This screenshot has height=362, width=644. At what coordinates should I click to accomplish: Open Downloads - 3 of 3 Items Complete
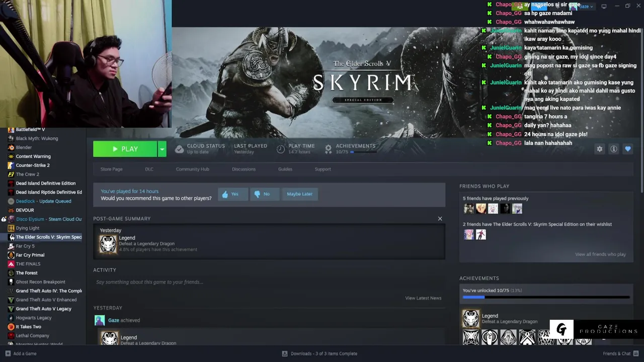click(x=319, y=353)
